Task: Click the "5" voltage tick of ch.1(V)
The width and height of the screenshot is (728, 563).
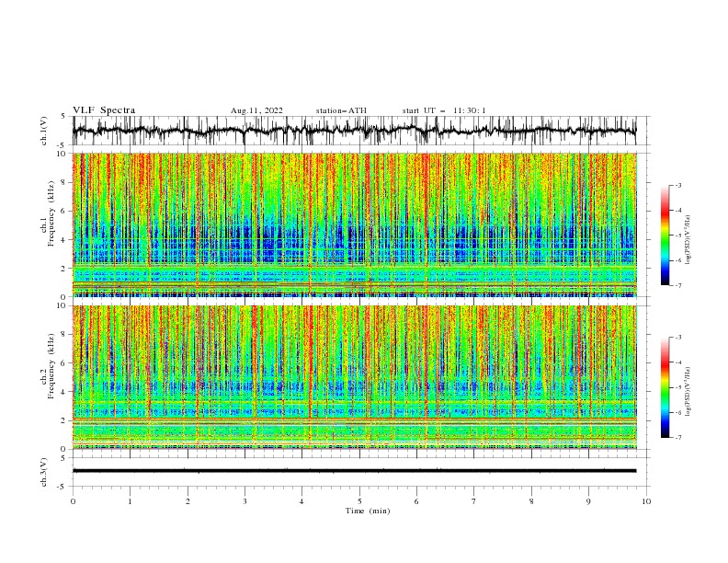Action: coord(63,116)
